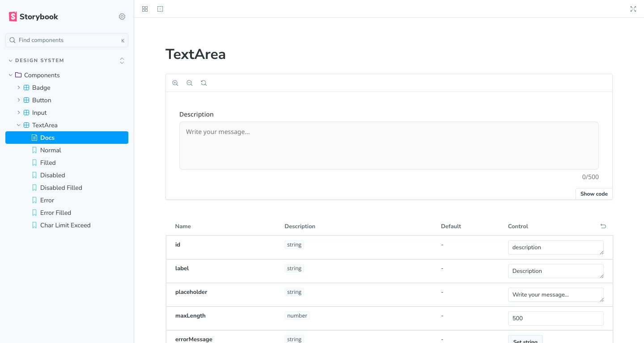Toggle grid view in the toolbar
Viewport: 644px width, 343px height.
145,9
